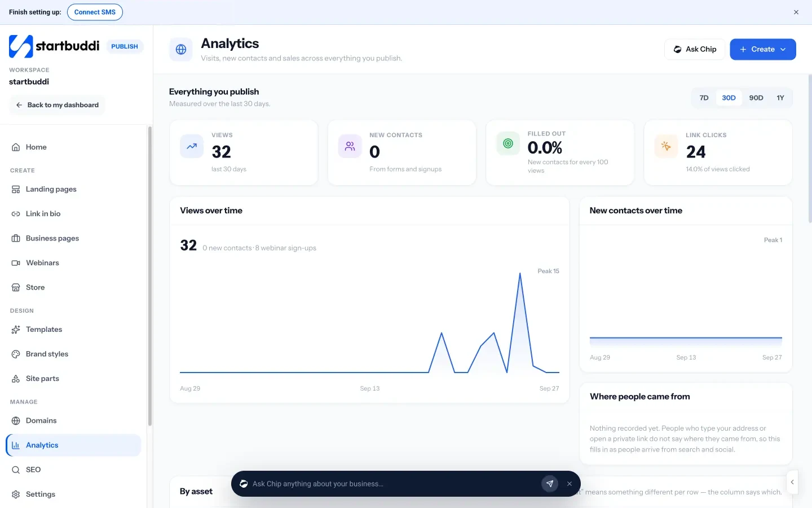The image size is (812, 508).
Task: Click the Domains globe icon
Action: click(x=16, y=421)
